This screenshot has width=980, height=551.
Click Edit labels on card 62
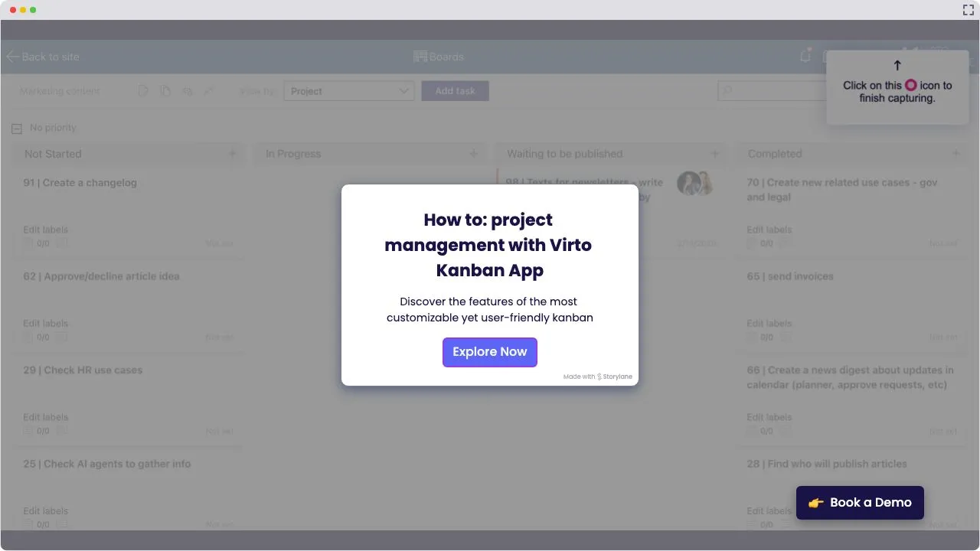45,324
